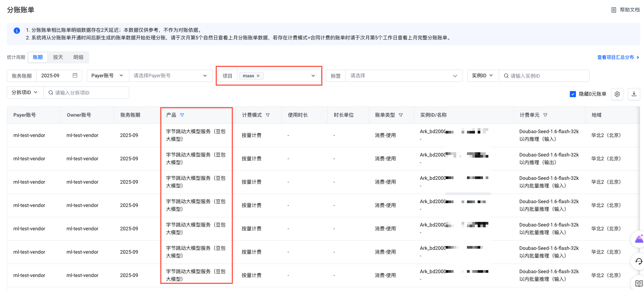
Task: Click the filter icon on 账单类型 column
Action: 401,115
